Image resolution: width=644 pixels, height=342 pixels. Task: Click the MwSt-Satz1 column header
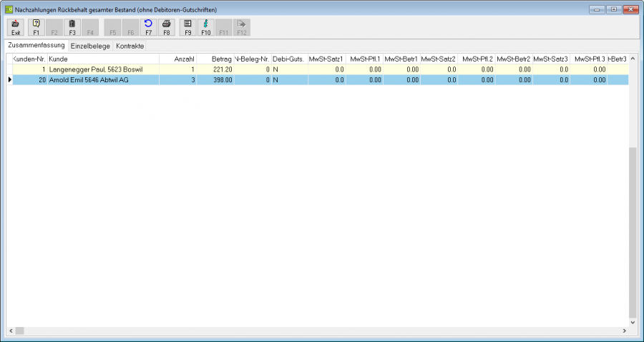click(327, 59)
